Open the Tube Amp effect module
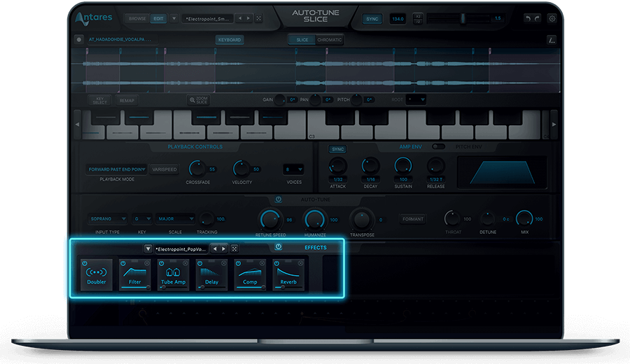630x364 pixels. coord(173,274)
